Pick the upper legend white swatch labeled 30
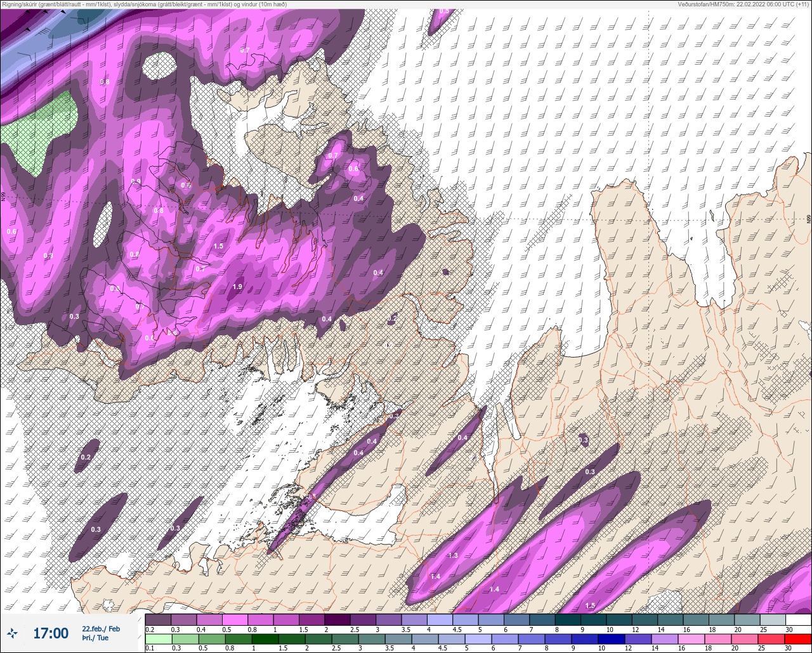 (798, 619)
